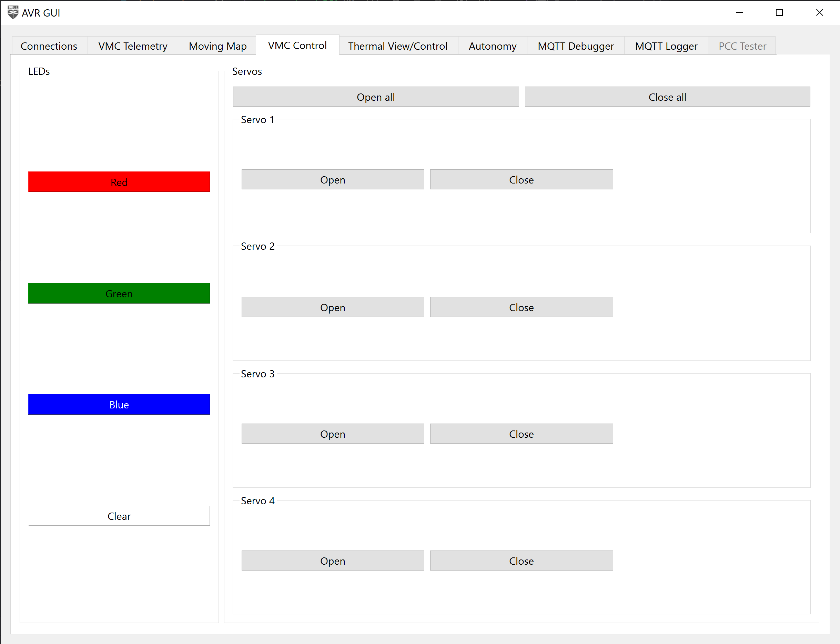The image size is (840, 644).
Task: Click the Blue LED button
Action: tap(118, 405)
